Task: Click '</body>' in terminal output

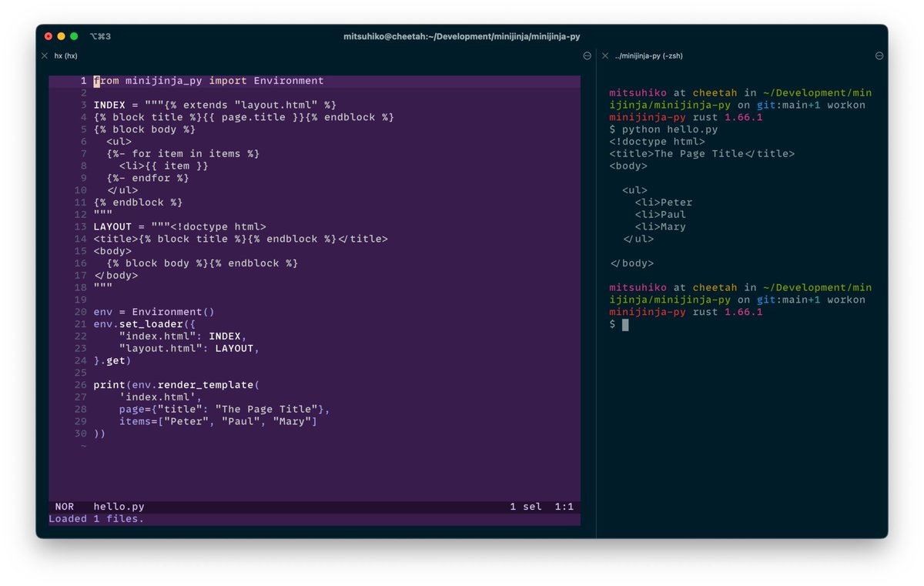Action: pyautogui.click(x=631, y=263)
